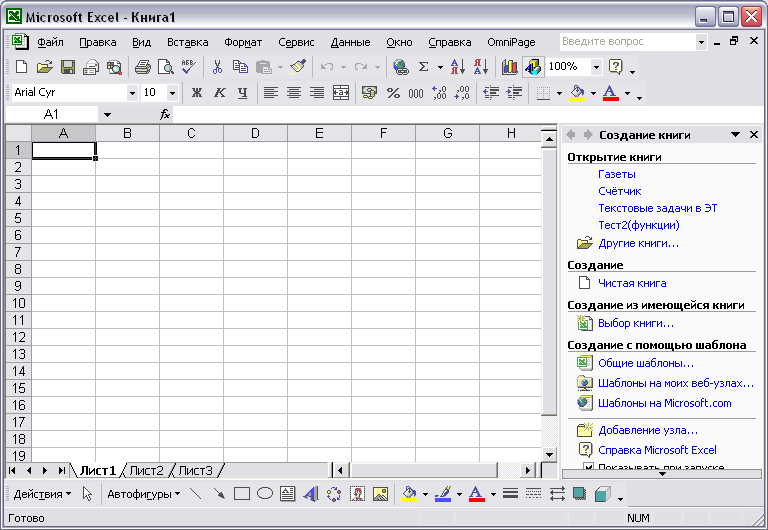Sort ascending using the A-Я icon
Screen dimensions: 768x530
point(457,67)
